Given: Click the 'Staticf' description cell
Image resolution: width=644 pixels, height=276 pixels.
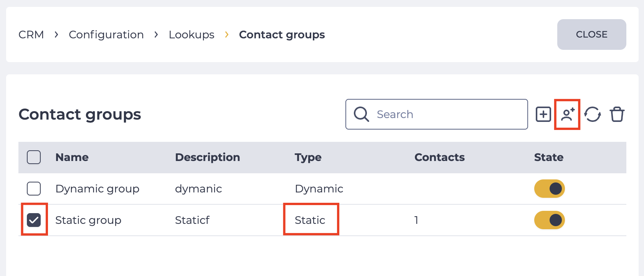Looking at the screenshot, I should [192, 220].
